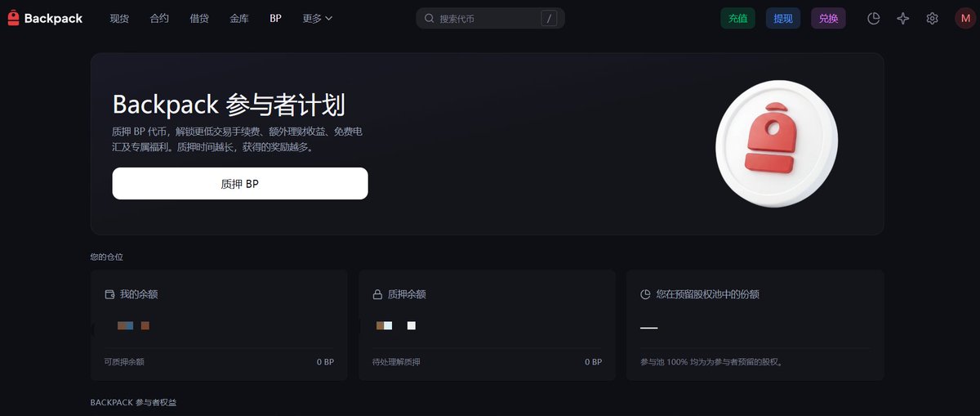Click the search magnifier icon
Screen dimensions: 980x416
430,18
